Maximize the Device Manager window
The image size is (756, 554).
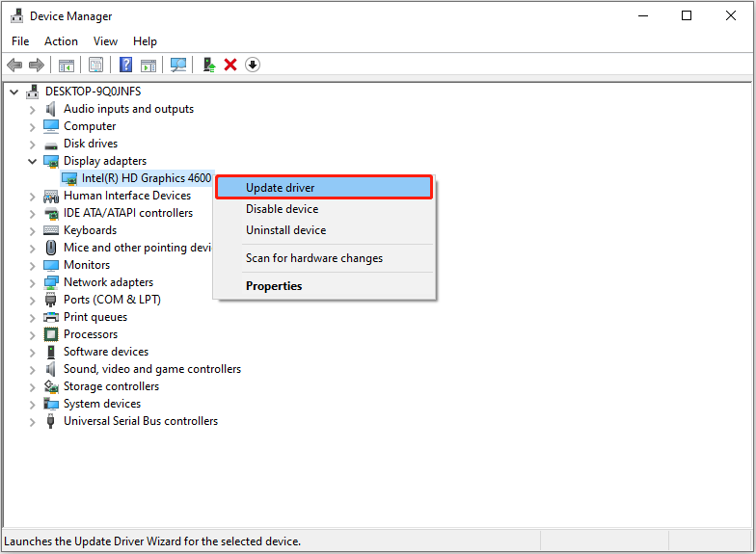[x=687, y=15]
